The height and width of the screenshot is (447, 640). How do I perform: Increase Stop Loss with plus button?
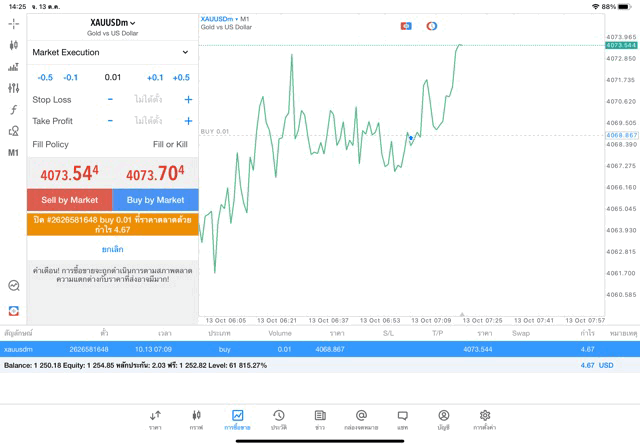click(x=188, y=100)
